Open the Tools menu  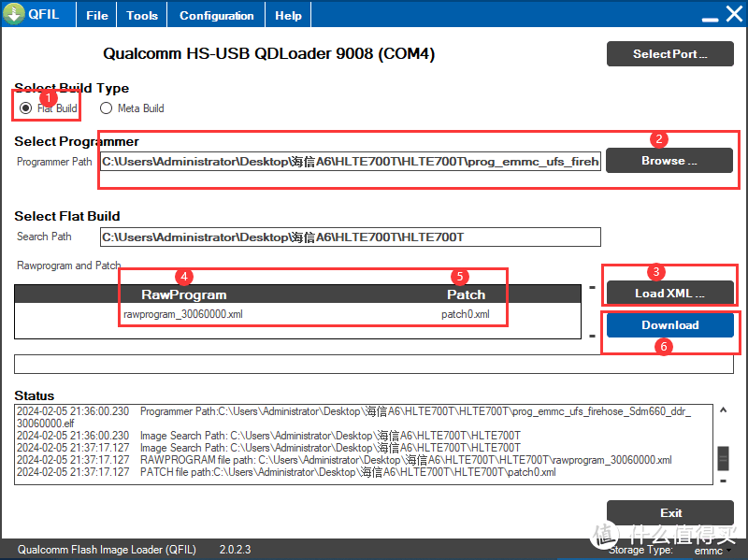tap(142, 16)
